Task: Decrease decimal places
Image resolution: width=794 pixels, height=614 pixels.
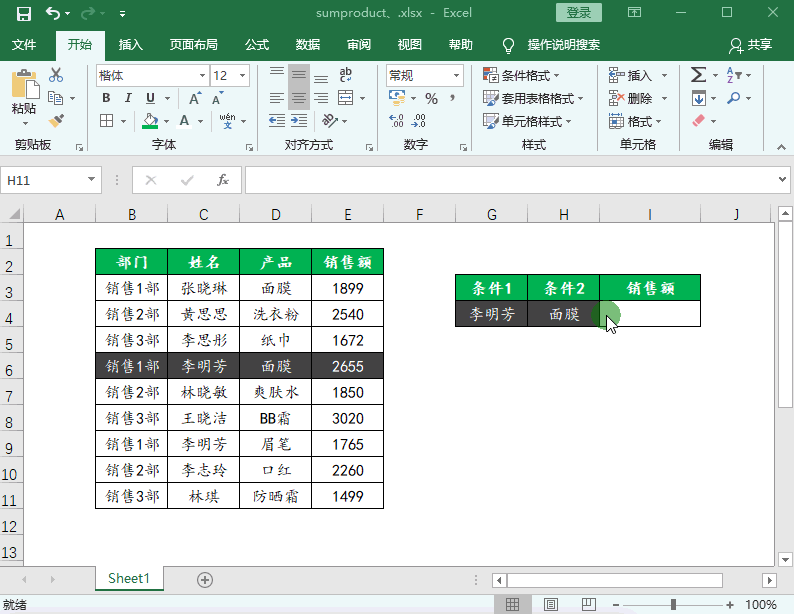Action: tap(419, 121)
